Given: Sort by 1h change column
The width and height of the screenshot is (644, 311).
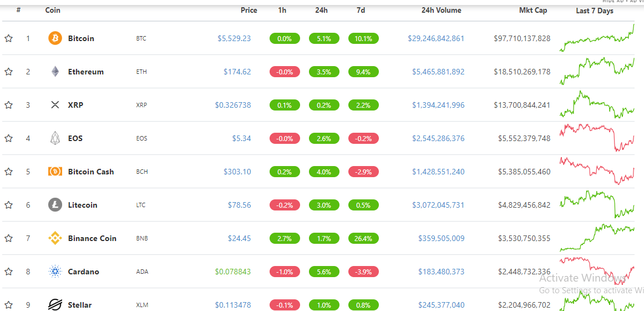Looking at the screenshot, I should [282, 11].
